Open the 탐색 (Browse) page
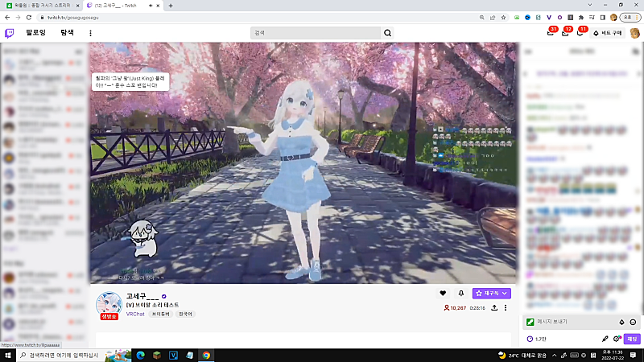644x362 pixels. (x=68, y=32)
